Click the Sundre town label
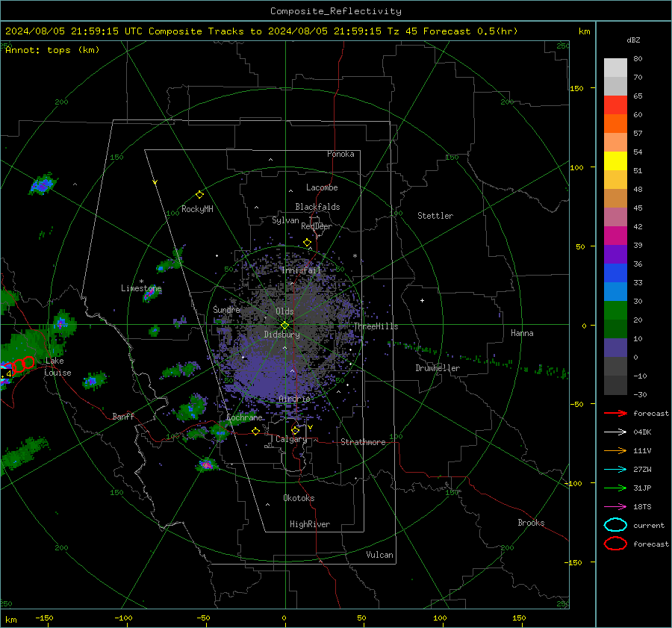Screen dimensions: 672x628 226,309
